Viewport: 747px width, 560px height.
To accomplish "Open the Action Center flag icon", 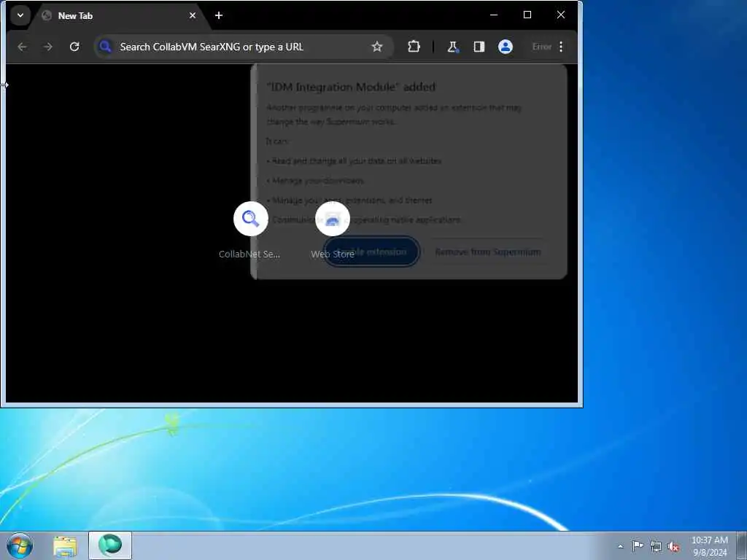I will click(x=638, y=546).
